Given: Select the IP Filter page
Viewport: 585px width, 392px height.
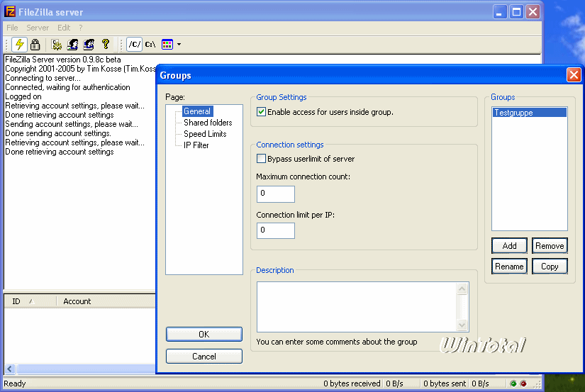Looking at the screenshot, I should point(196,145).
